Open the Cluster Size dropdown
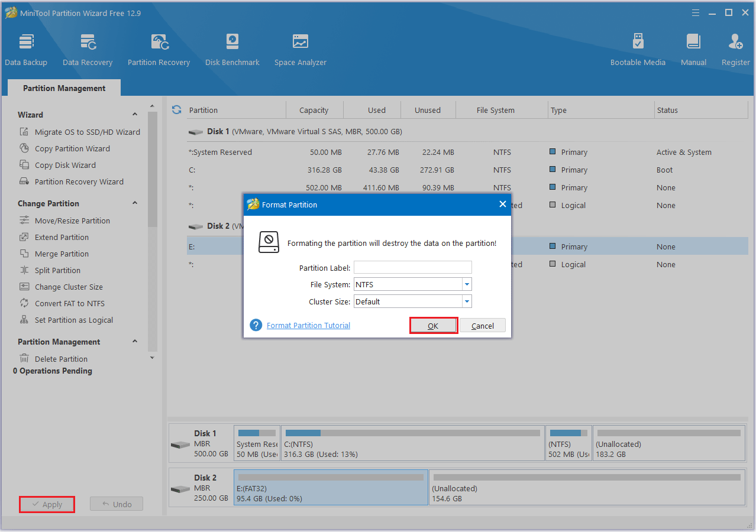Image resolution: width=756 pixels, height=532 pixels. point(467,301)
